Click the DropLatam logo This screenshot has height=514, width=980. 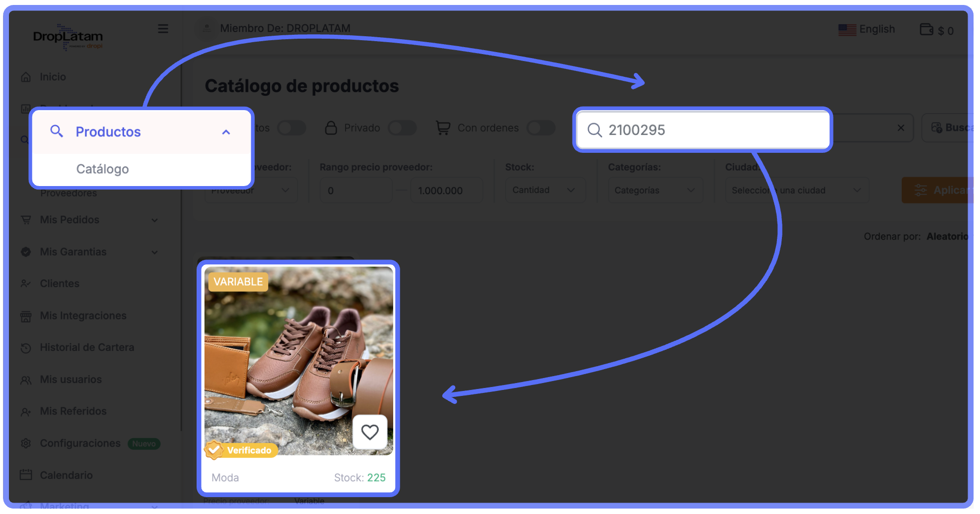(x=68, y=37)
